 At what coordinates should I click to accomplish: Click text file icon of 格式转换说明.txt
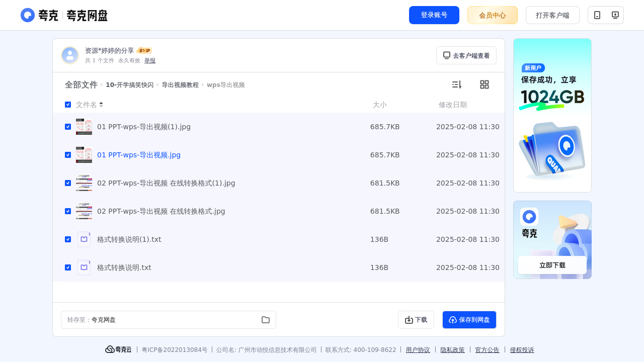click(x=84, y=267)
